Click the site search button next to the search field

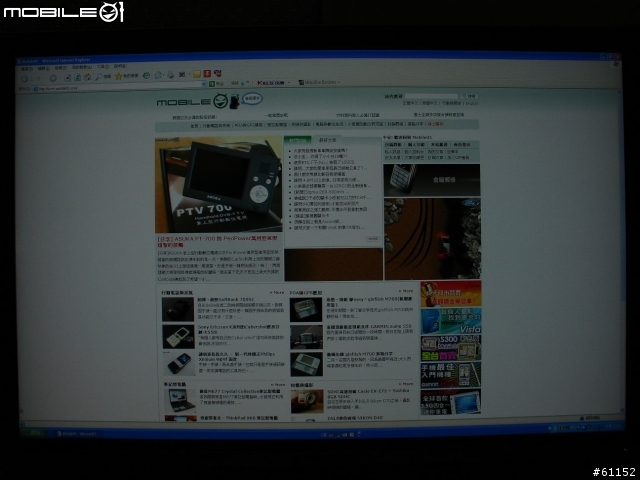click(470, 96)
